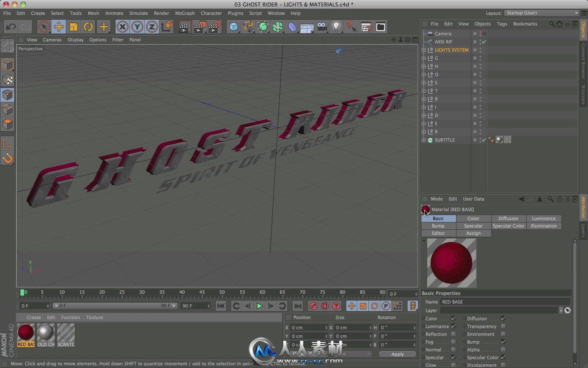Play the animation forward
The height and width of the screenshot is (368, 588).
click(259, 306)
